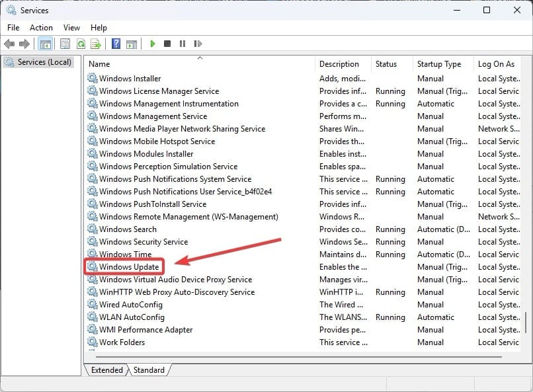This screenshot has height=392, width=533.
Task: Sort by the Name column header
Action: click(x=200, y=64)
